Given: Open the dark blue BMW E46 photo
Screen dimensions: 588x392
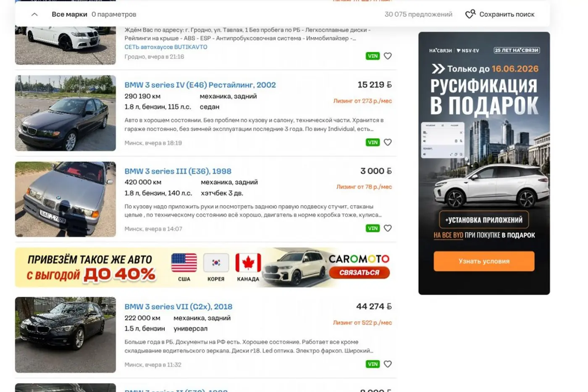Looking at the screenshot, I should pos(66,113).
